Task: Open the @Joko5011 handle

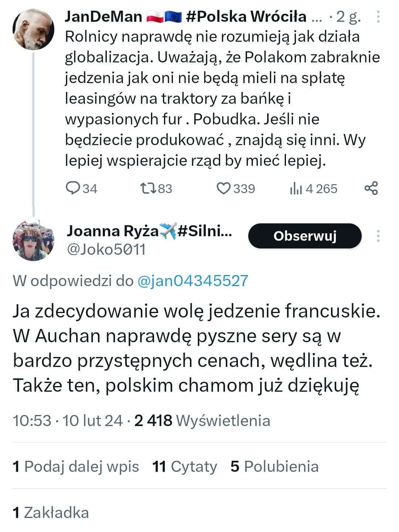Action: pyautogui.click(x=106, y=250)
